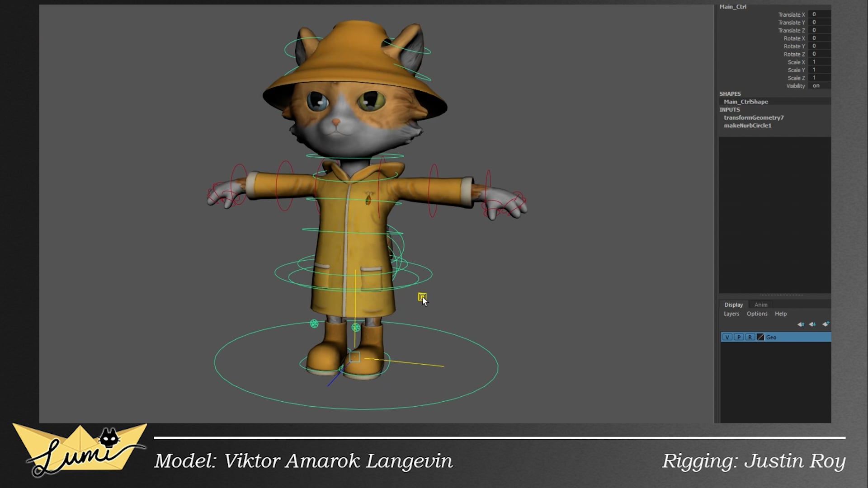This screenshot has height=488, width=868.
Task: Select the Rotate Z channel label
Action: click(794, 54)
